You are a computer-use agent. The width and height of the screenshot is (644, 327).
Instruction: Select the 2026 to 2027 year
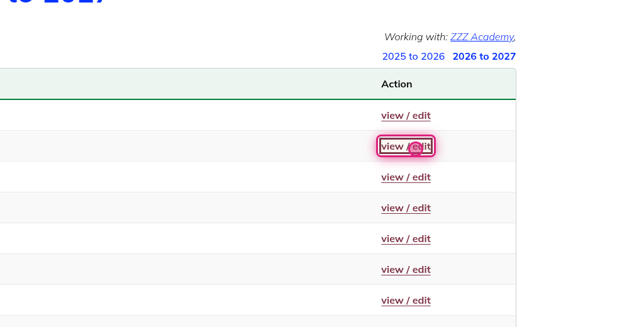pos(484,56)
